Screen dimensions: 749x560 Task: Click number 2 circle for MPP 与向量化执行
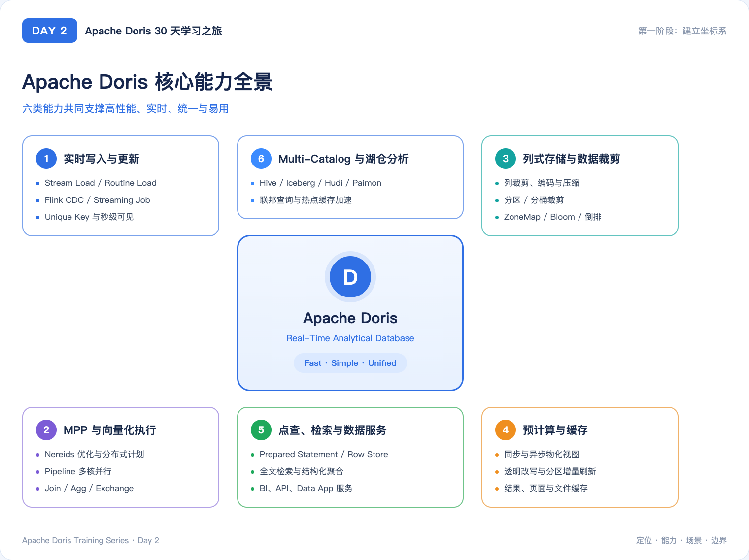46,430
